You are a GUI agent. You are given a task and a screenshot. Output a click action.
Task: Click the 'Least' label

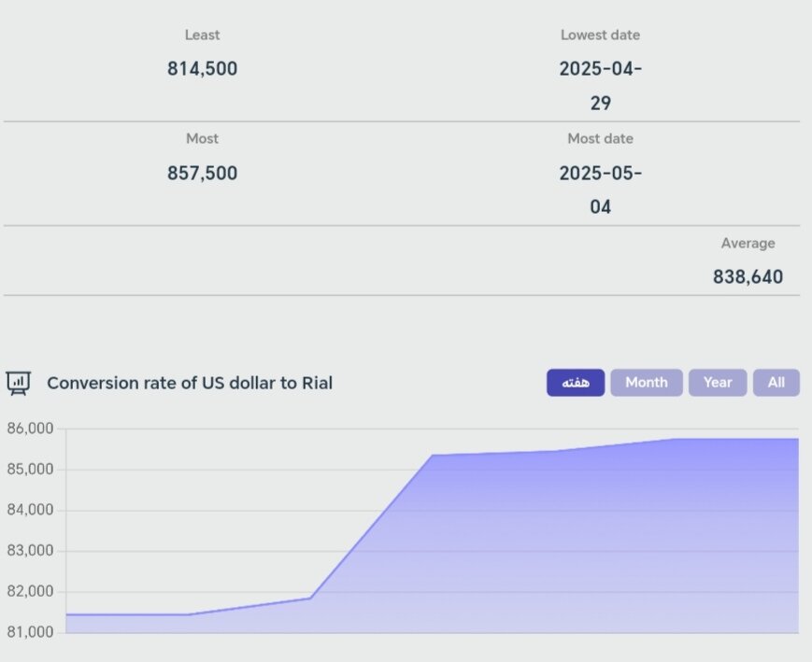coord(202,35)
